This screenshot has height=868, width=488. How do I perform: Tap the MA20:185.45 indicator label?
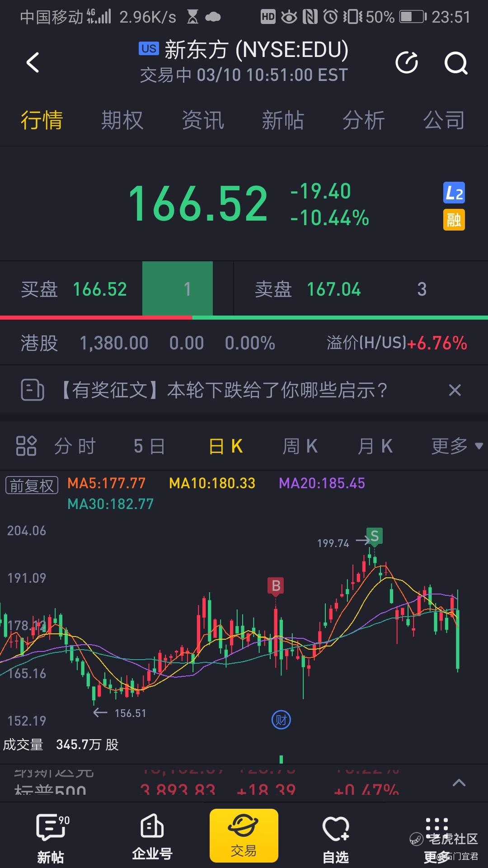(322, 483)
